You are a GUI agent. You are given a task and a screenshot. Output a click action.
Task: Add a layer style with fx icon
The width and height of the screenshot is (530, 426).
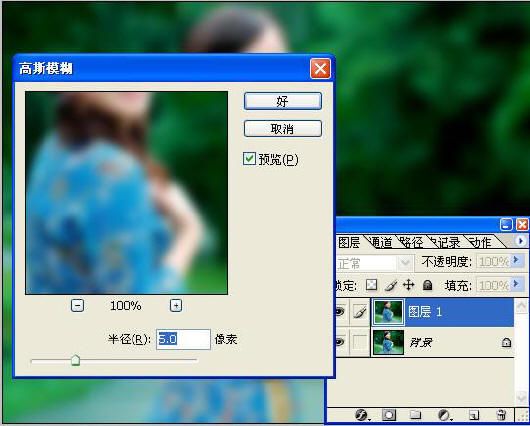click(363, 415)
